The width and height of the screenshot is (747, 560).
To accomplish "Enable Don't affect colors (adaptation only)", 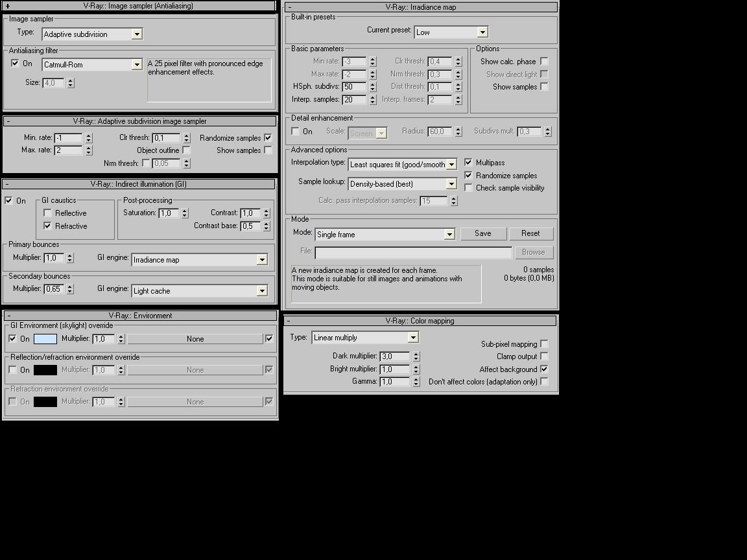I will point(544,381).
